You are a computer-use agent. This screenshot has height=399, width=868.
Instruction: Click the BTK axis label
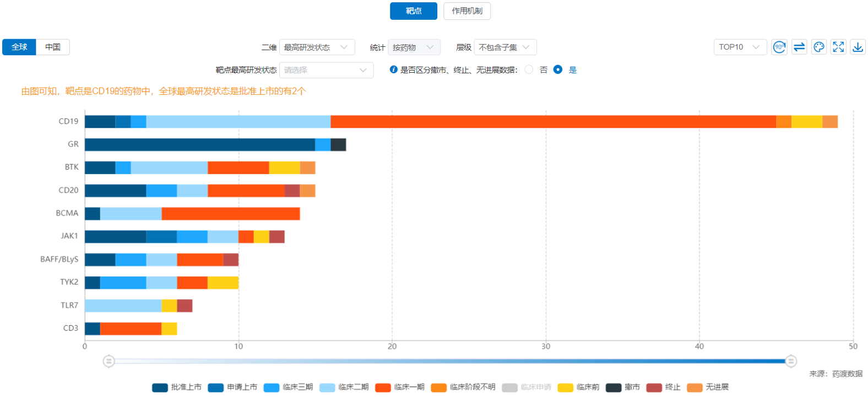point(72,167)
